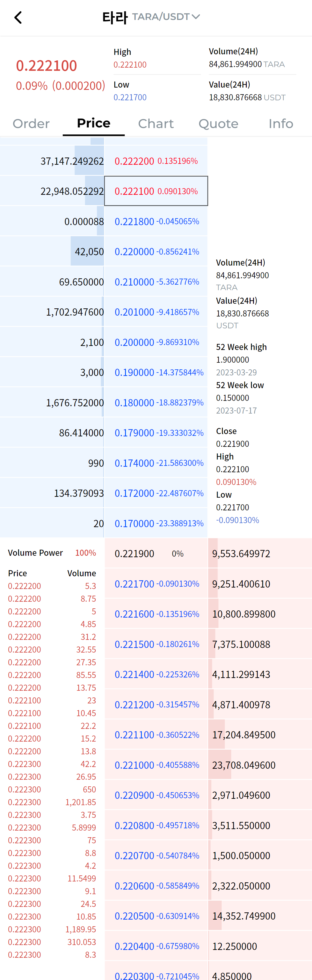
Task: Select the 0.220000 price with 42,050 volume
Action: [x=156, y=251]
